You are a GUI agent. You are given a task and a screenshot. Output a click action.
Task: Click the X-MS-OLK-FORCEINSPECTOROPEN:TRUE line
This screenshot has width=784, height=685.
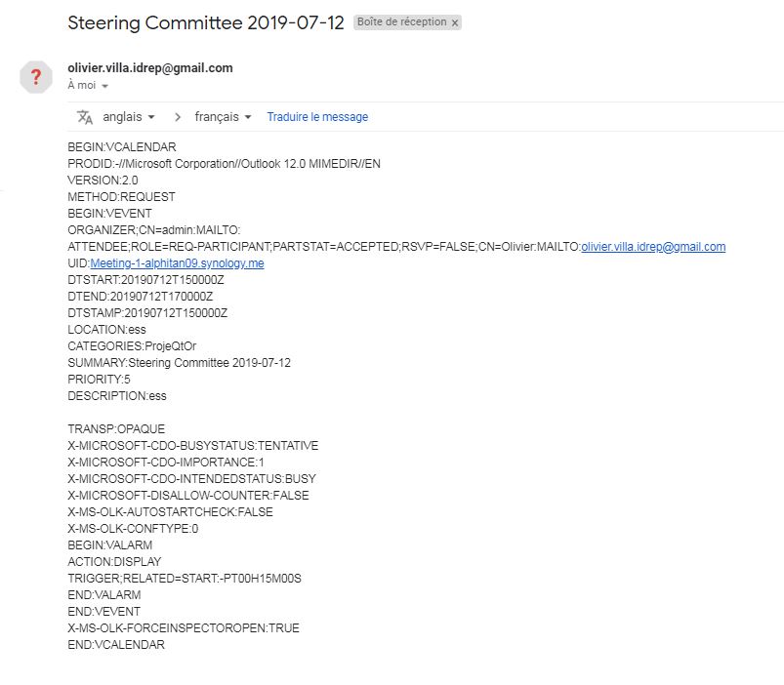coord(184,628)
